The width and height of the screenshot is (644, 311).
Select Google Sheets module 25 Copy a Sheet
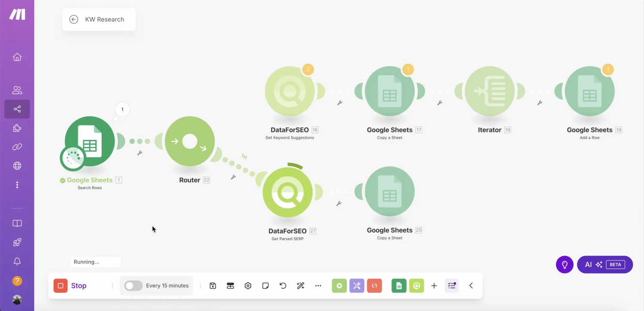[390, 192]
